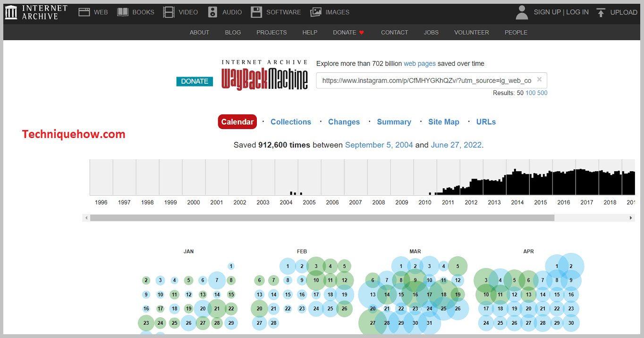Open April 2 snapshot bubble

(571, 266)
